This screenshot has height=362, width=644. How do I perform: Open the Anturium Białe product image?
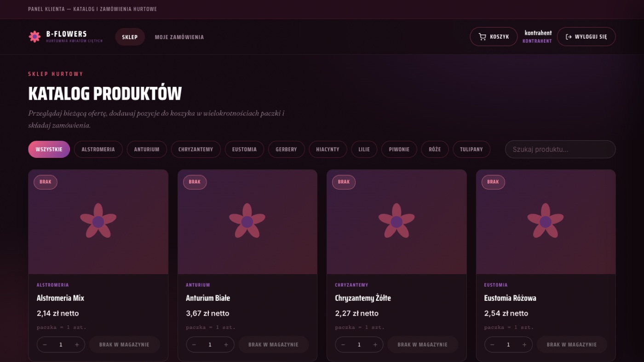click(x=247, y=222)
